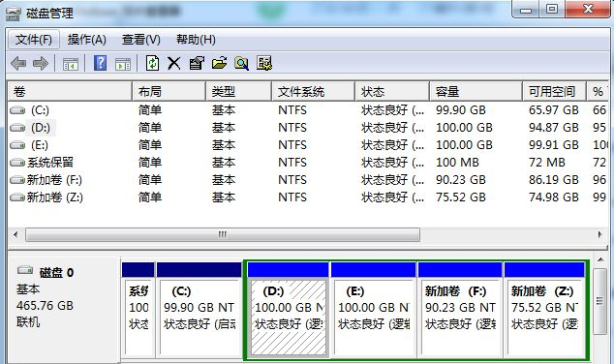Select the 新加卷 (Z:) partition block
This screenshot has width=614, height=364.
click(544, 311)
